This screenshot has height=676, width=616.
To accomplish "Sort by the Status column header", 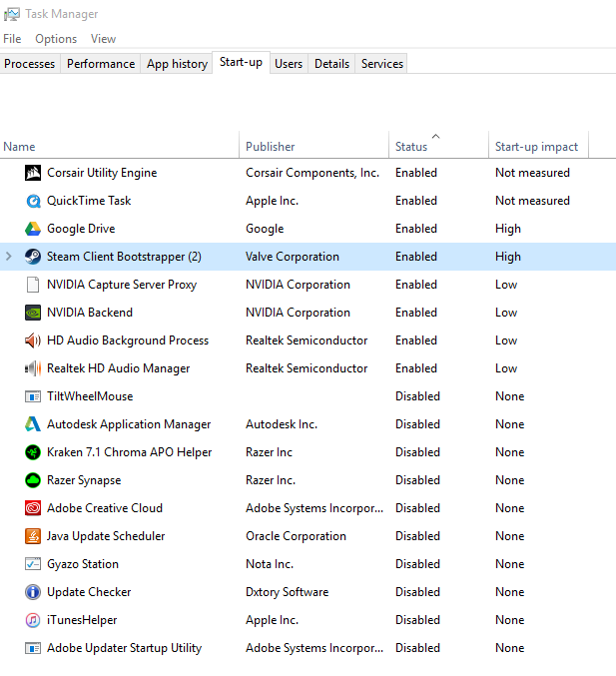I will coord(438,146).
